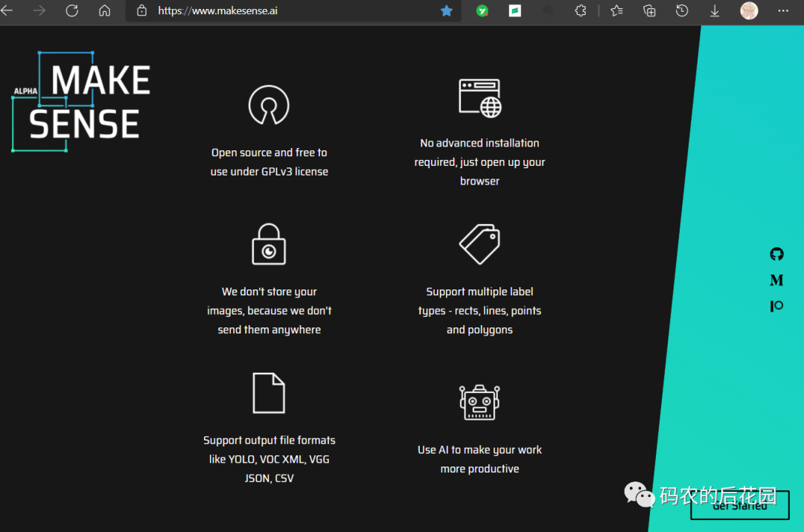Open the Downloads arrow icon
The image size is (804, 532).
tap(715, 10)
